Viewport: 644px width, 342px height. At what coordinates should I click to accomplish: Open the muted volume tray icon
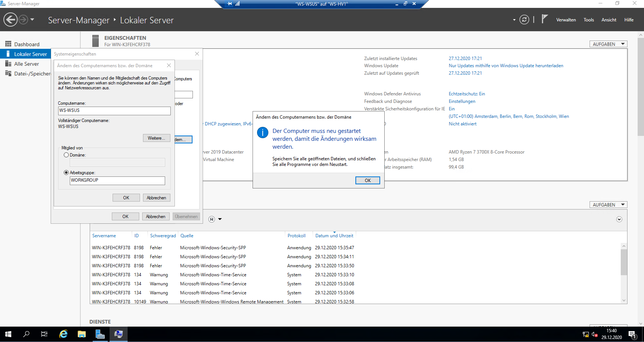point(594,334)
